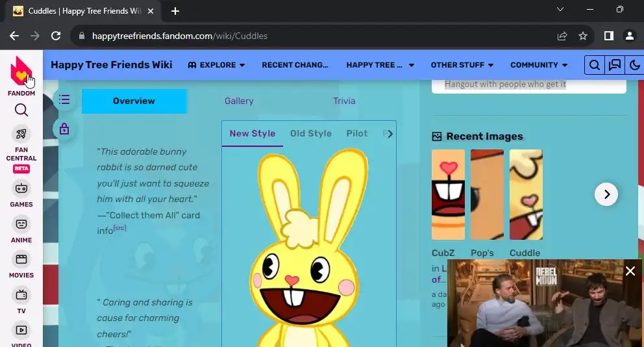Switch to the Gallery tab
This screenshot has height=347, width=644.
point(239,101)
